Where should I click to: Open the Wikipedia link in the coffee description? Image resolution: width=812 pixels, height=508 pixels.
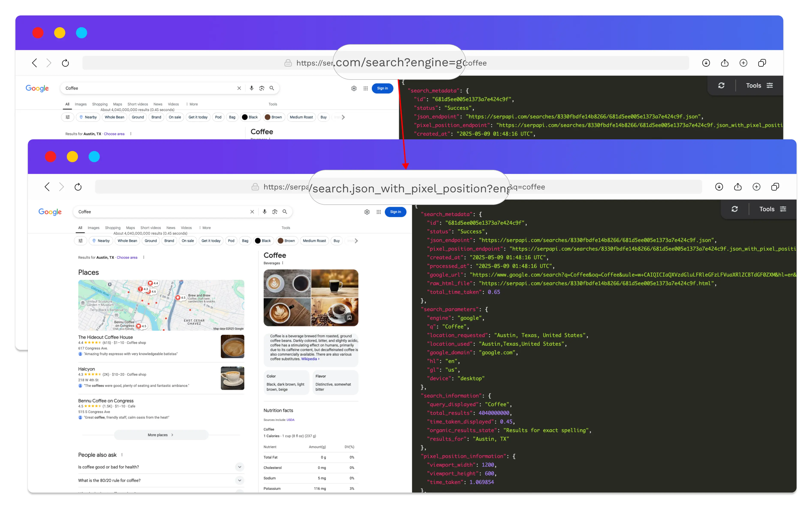[x=309, y=359]
